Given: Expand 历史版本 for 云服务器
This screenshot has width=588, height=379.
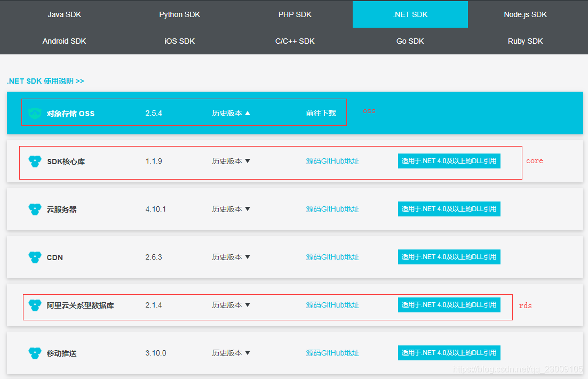Looking at the screenshot, I should point(231,209).
